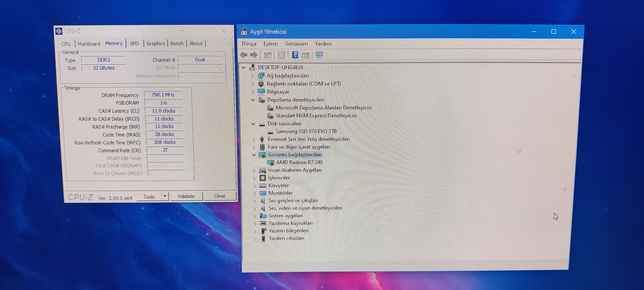Screen dimensions: 644x290
Task: Open the Eylem menu
Action: 270,43
